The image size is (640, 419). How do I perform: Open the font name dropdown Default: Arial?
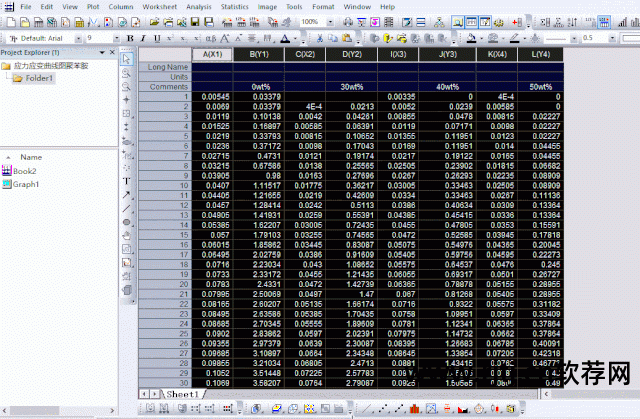(78, 38)
